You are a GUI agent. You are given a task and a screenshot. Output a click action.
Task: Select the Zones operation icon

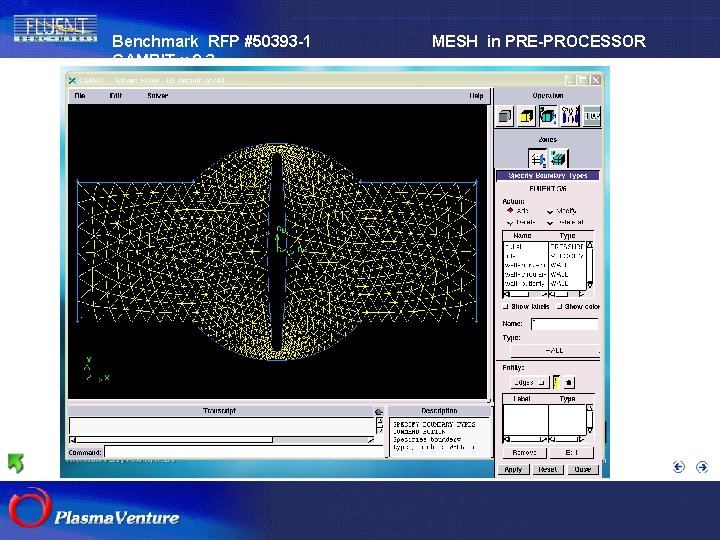[x=549, y=116]
